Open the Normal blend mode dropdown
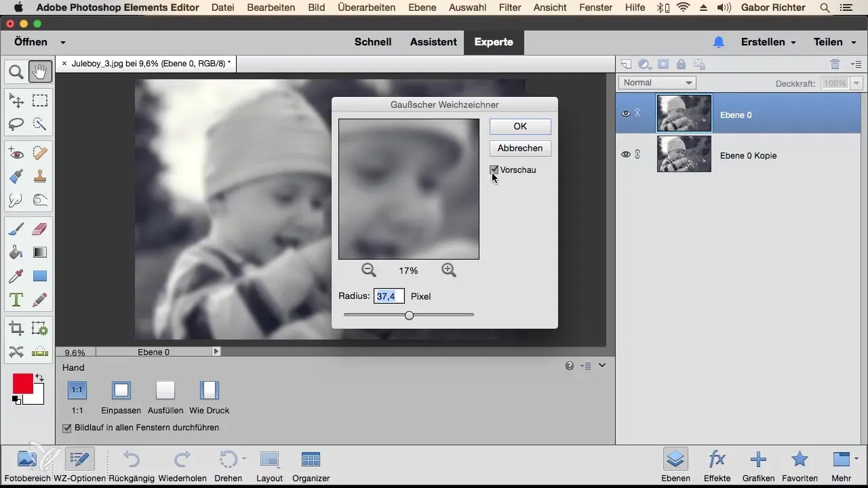 (657, 83)
